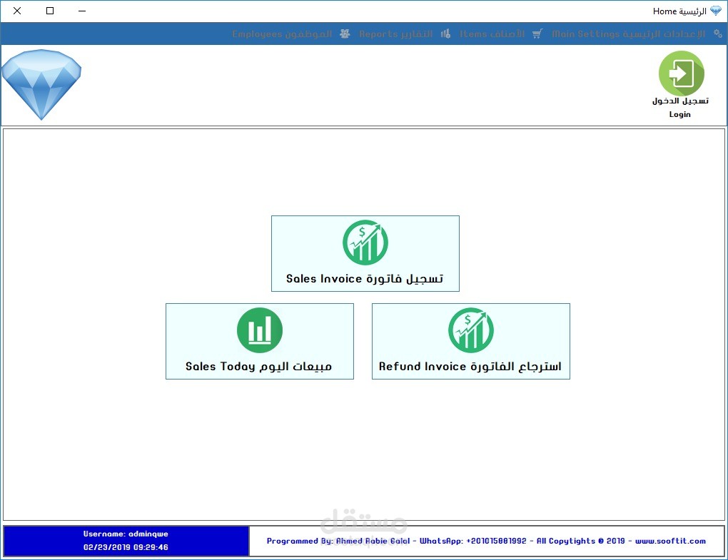Click the Items shopping cart icon
Viewport: 728px width, 560px height.
(537, 34)
